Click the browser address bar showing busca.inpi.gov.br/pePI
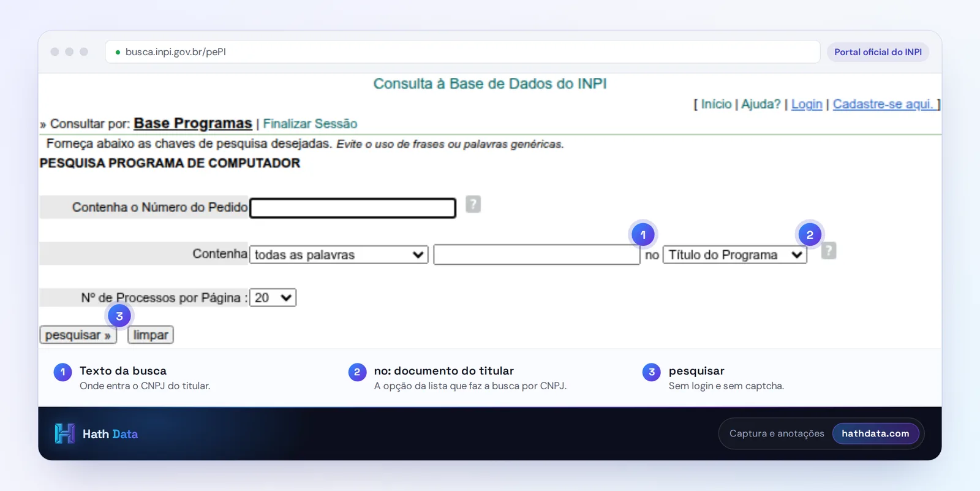Screen dimensions: 980x491 [x=462, y=52]
